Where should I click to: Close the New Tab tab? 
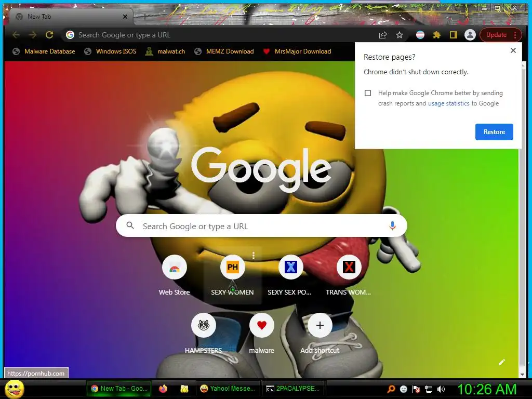pos(125,16)
